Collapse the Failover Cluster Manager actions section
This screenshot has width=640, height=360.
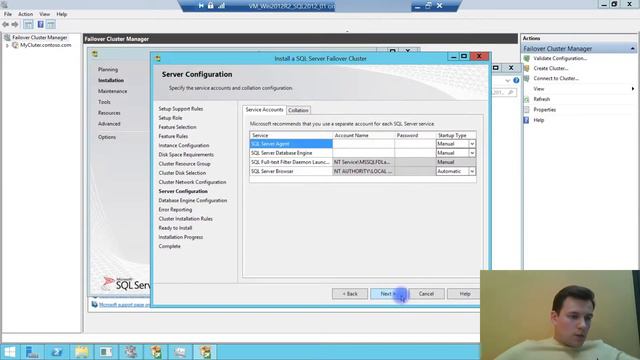632,49
